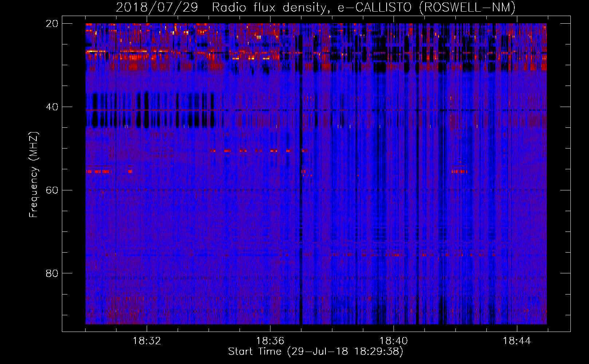Click the 'Frequency (MHZ)' y-axis label

coord(33,175)
